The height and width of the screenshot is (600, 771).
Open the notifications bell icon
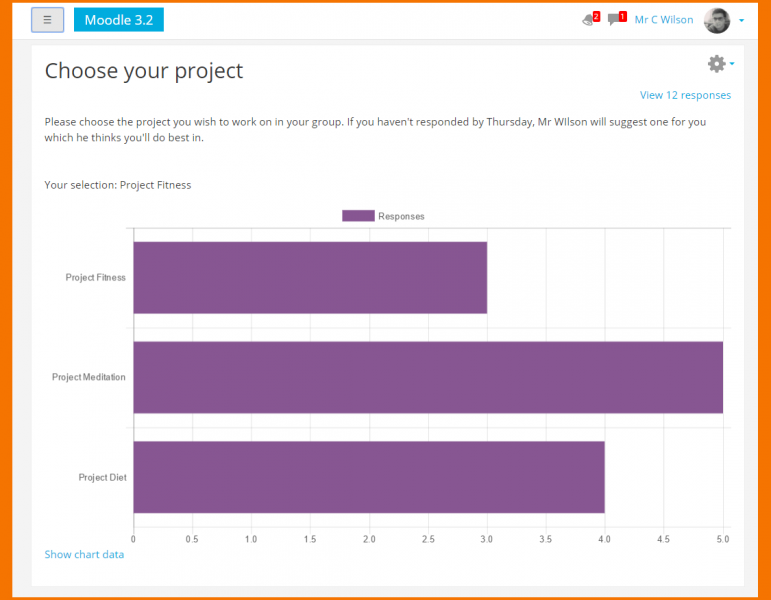pyautogui.click(x=587, y=21)
